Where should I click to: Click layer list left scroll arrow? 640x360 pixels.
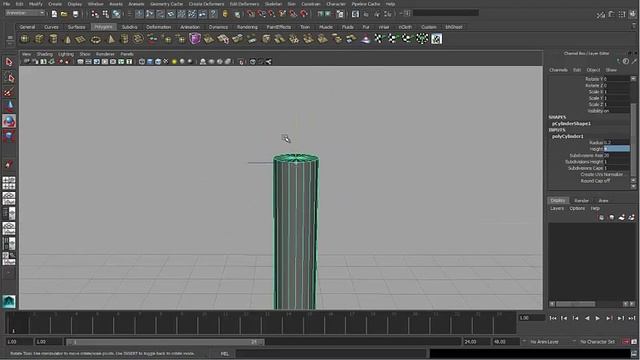coord(552,304)
